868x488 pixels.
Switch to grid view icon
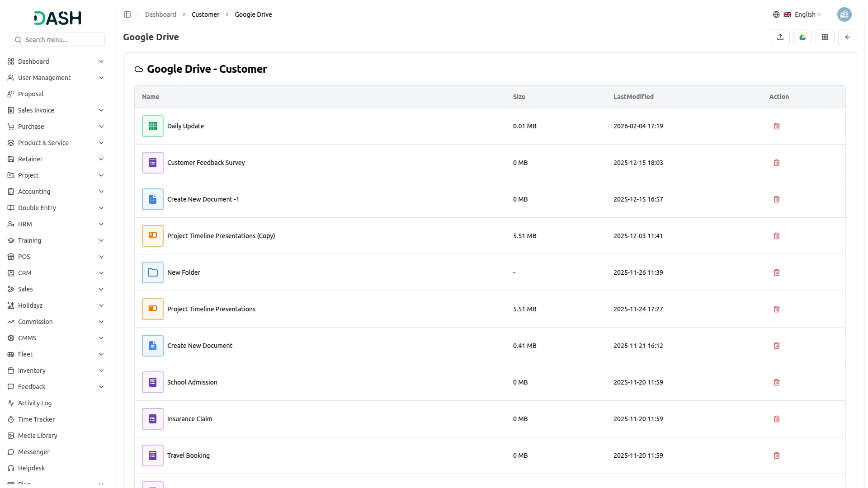tap(825, 37)
